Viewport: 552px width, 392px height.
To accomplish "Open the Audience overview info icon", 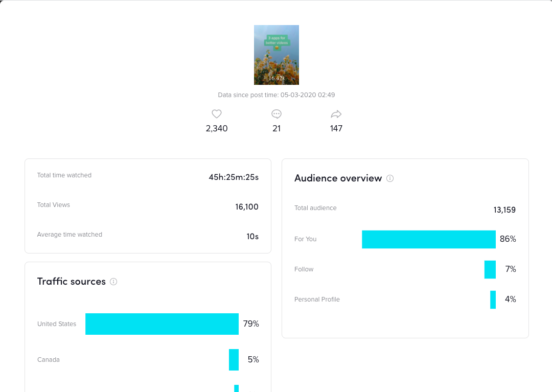I will click(x=390, y=178).
